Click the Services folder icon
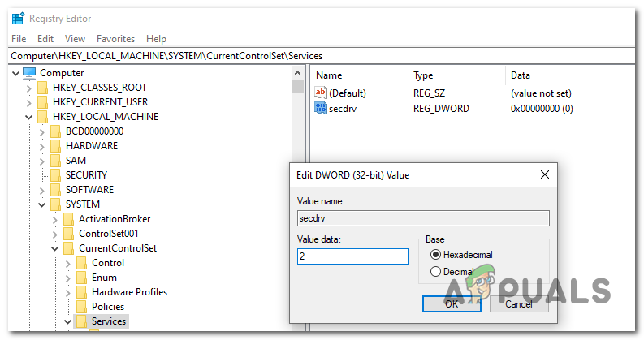The height and width of the screenshot is (340, 644). tap(82, 321)
